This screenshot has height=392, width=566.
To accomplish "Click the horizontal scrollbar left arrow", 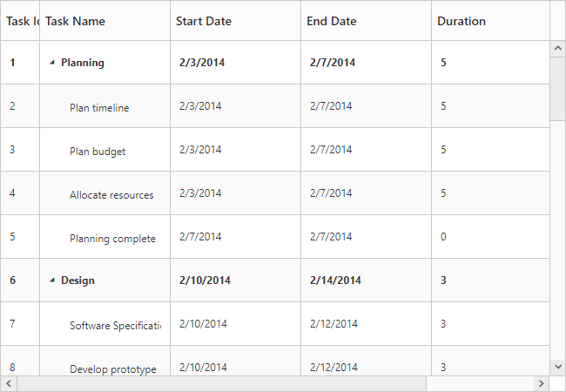I will pyautogui.click(x=9, y=383).
